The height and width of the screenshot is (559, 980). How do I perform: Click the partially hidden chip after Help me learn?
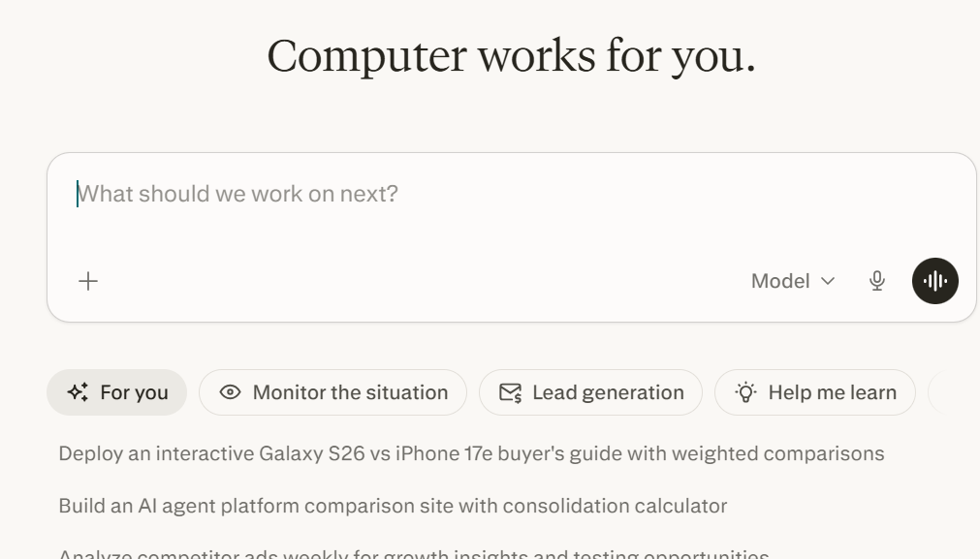click(953, 392)
